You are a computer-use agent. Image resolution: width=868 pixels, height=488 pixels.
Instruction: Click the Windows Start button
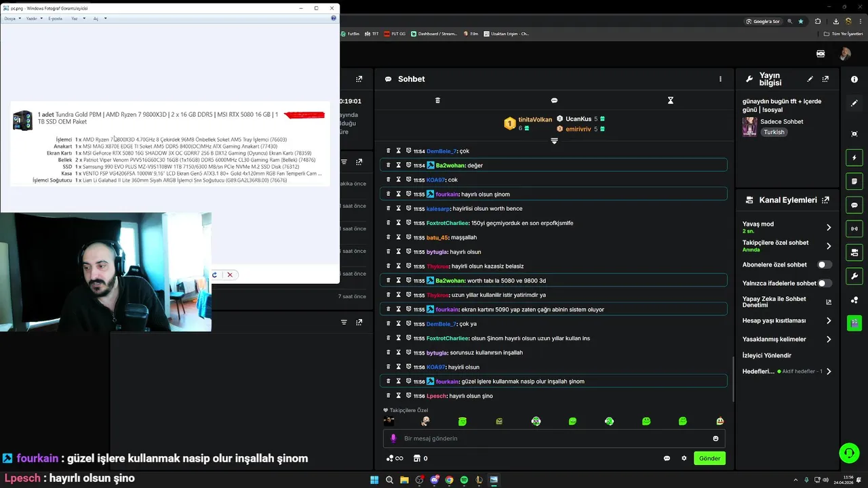click(x=374, y=480)
